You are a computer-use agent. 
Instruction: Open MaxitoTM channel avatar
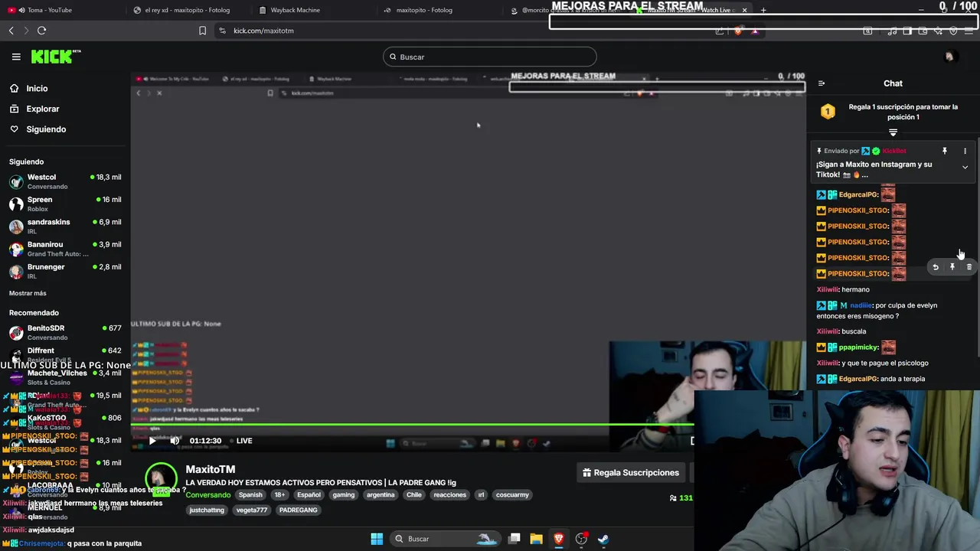(161, 478)
